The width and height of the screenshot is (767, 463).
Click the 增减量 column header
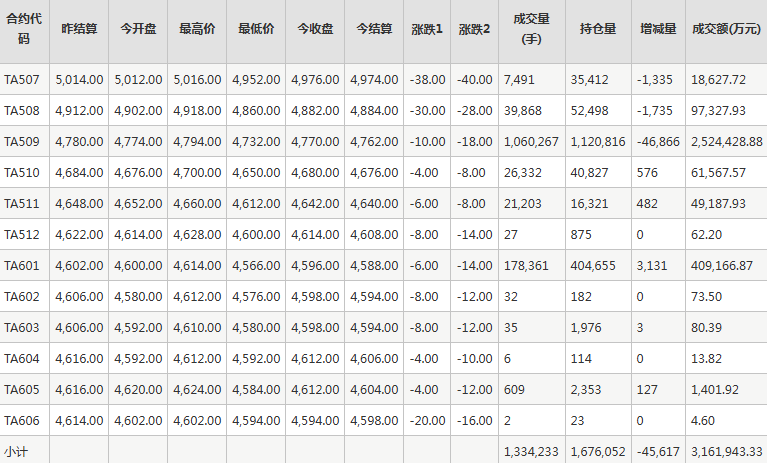pyautogui.click(x=658, y=29)
